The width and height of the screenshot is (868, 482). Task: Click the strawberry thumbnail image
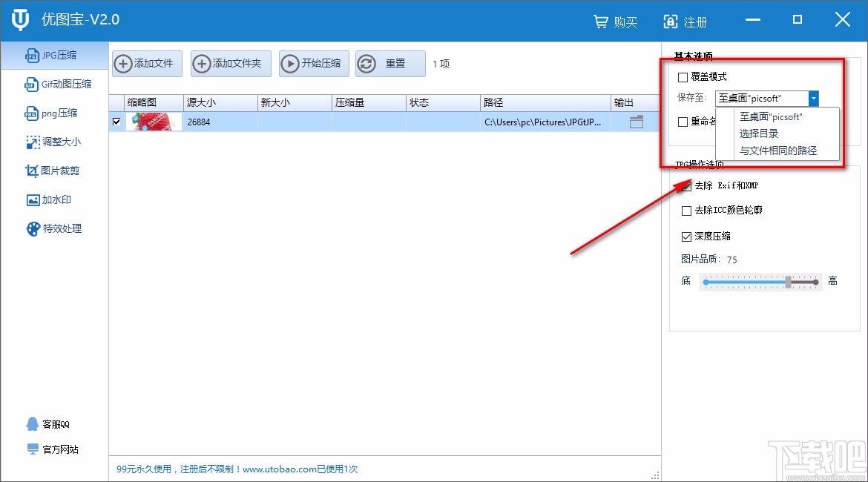(154, 122)
